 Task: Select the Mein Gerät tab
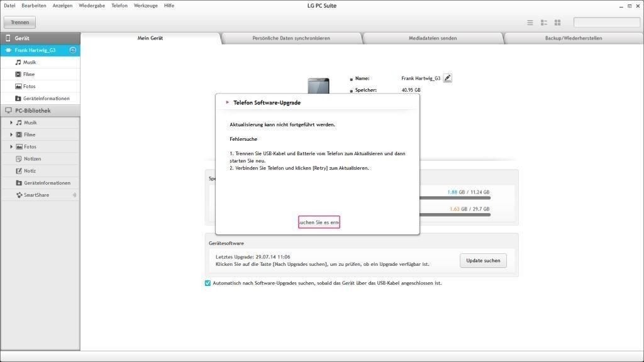pyautogui.click(x=150, y=38)
